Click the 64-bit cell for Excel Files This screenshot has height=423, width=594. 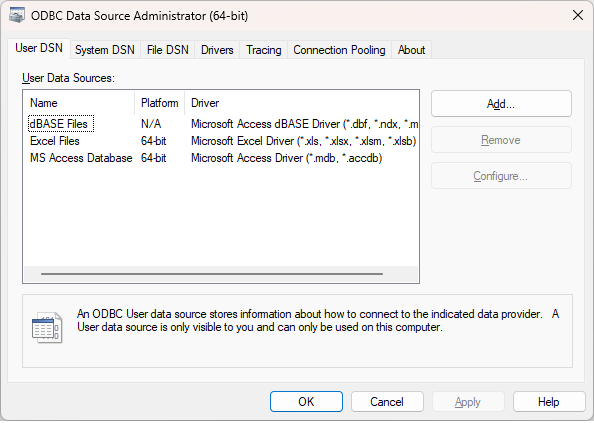tap(153, 141)
